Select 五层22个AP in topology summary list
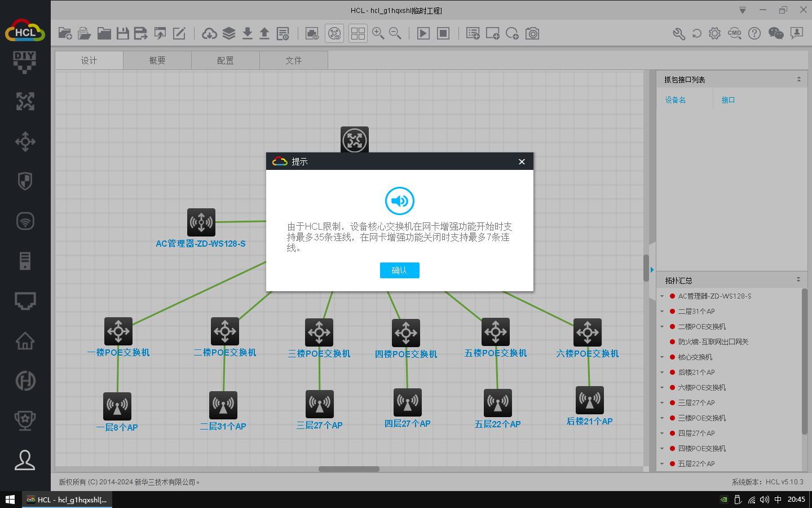 (x=696, y=464)
